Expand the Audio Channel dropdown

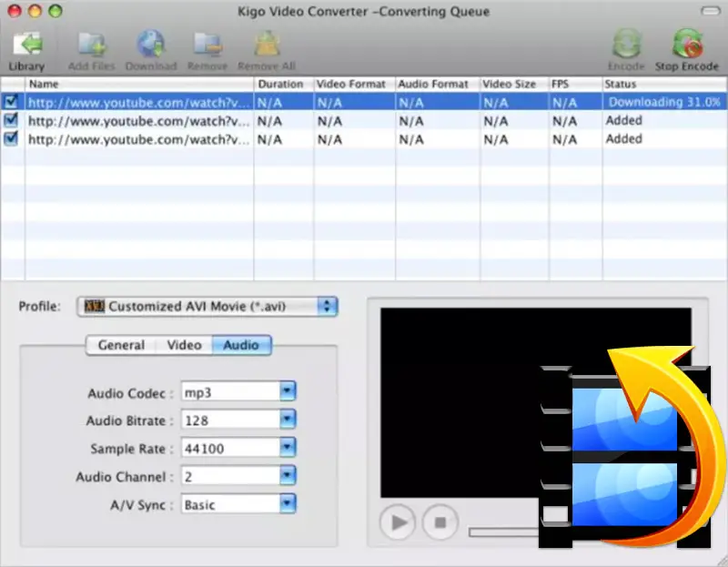click(x=288, y=475)
